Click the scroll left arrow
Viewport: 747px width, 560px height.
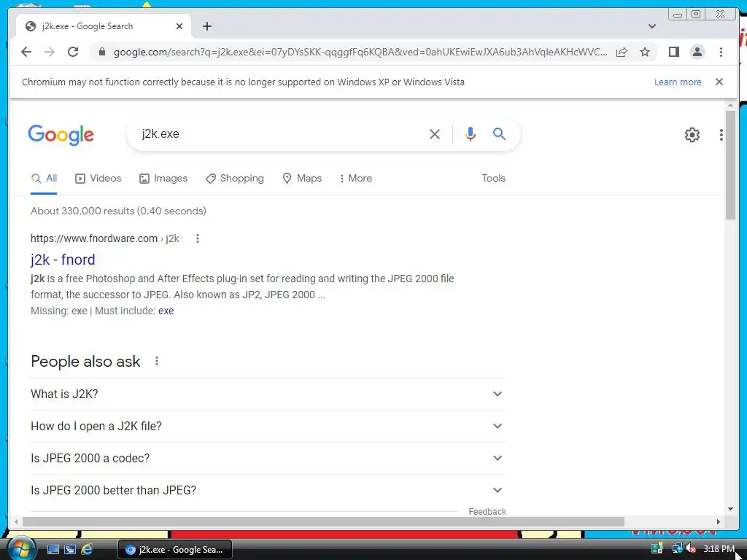tap(16, 522)
